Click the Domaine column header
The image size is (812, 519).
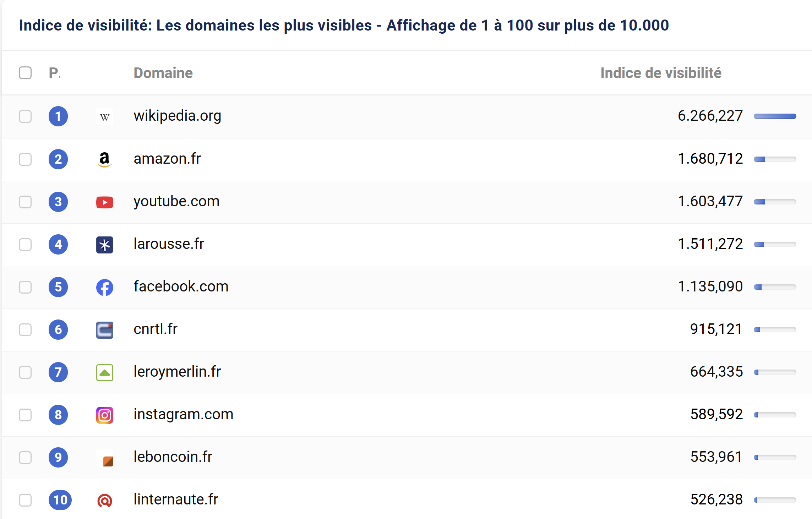pos(163,73)
